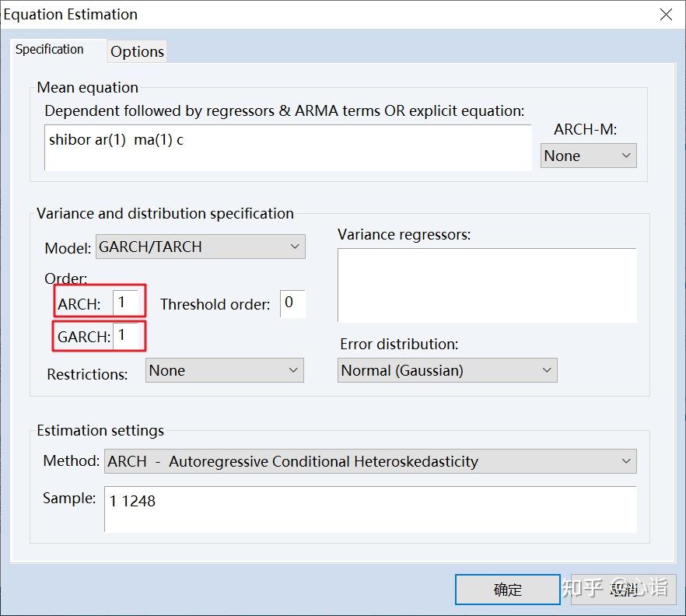Expand the Error distribution dropdown
The height and width of the screenshot is (616, 686).
pyautogui.click(x=448, y=370)
